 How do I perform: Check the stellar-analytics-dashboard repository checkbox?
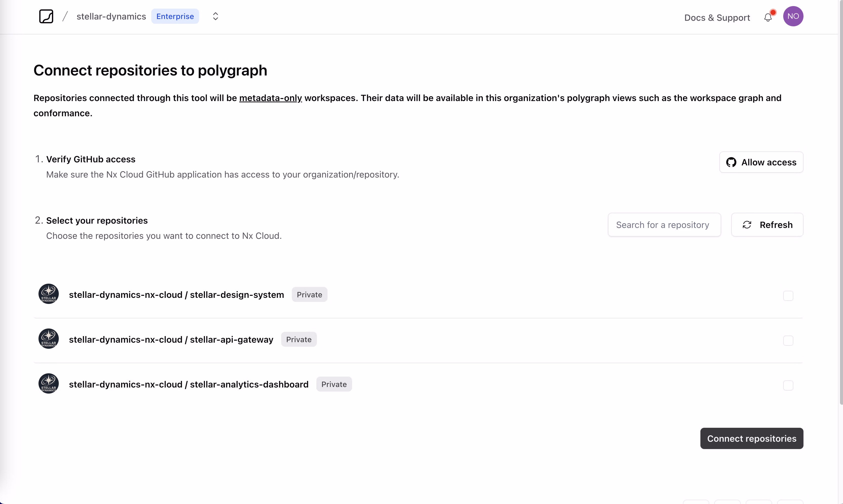point(788,385)
